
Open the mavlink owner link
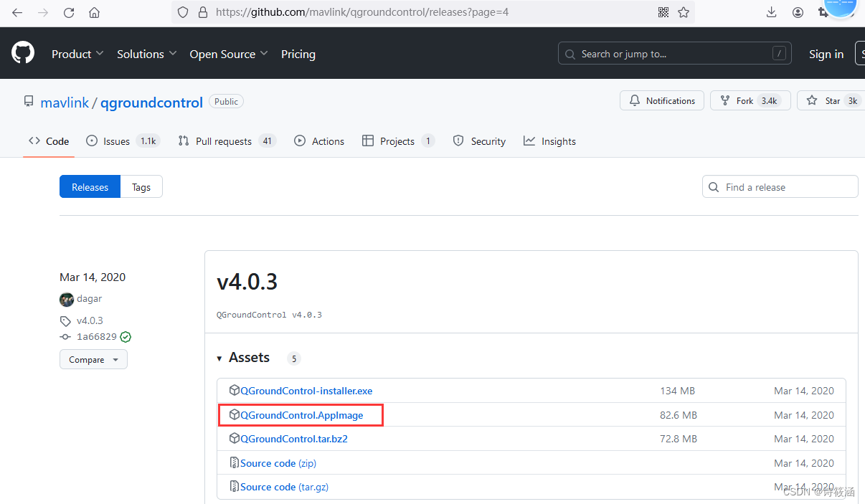(65, 103)
